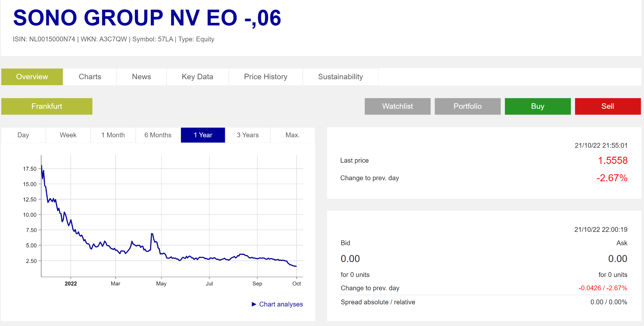
Task: Open the Sustainability tab
Action: tap(340, 77)
